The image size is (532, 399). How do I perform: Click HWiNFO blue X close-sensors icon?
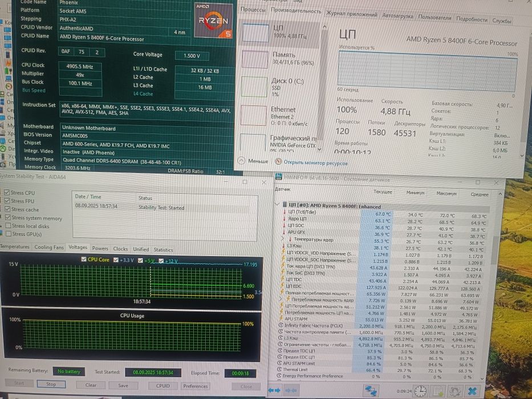click(x=472, y=391)
